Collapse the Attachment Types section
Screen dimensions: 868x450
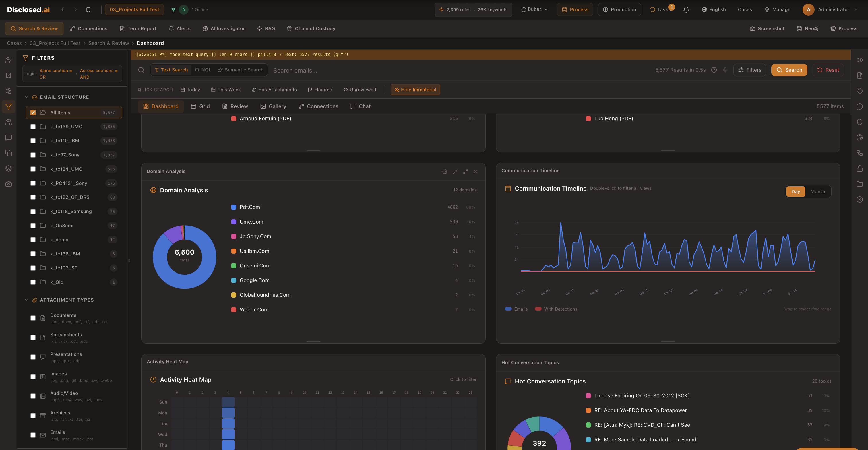tap(27, 300)
